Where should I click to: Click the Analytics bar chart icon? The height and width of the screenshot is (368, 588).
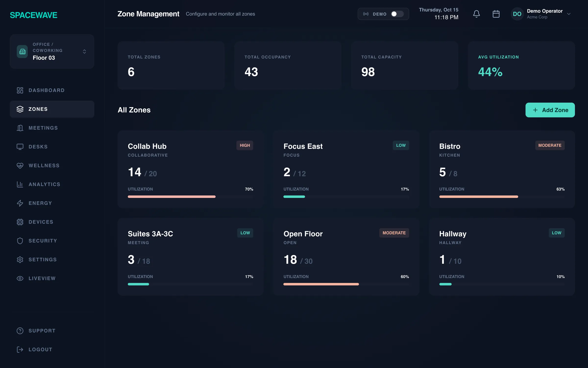click(20, 184)
